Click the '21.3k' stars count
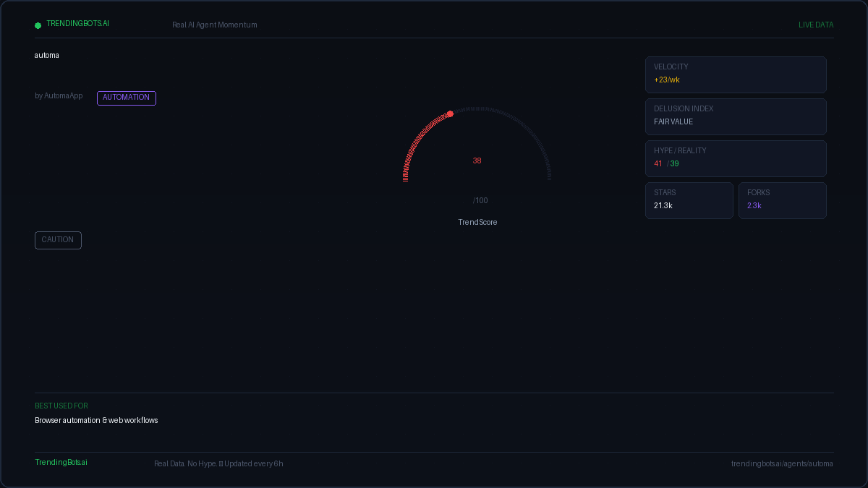 point(663,206)
